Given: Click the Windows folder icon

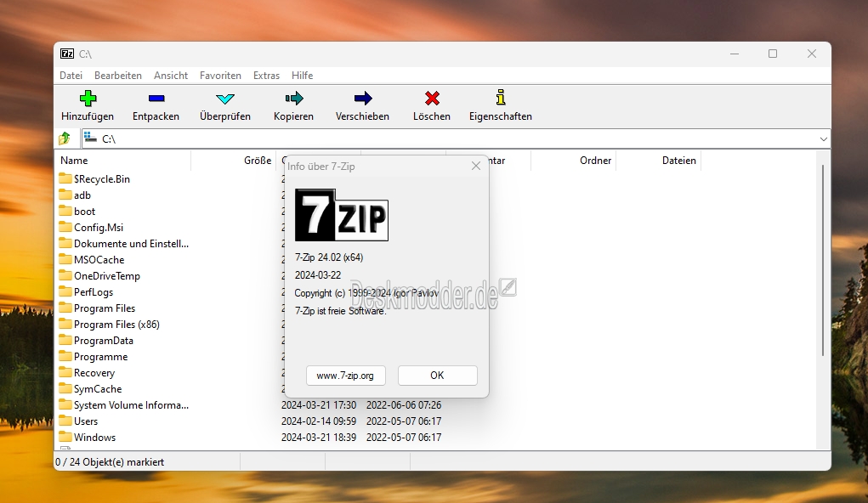Looking at the screenshot, I should tap(65, 437).
